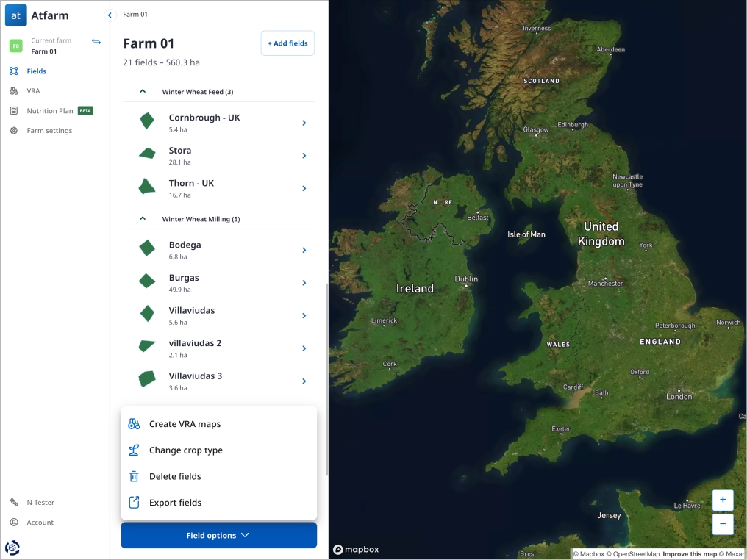
Task: Click the farm switcher arrows icon
Action: (x=96, y=41)
